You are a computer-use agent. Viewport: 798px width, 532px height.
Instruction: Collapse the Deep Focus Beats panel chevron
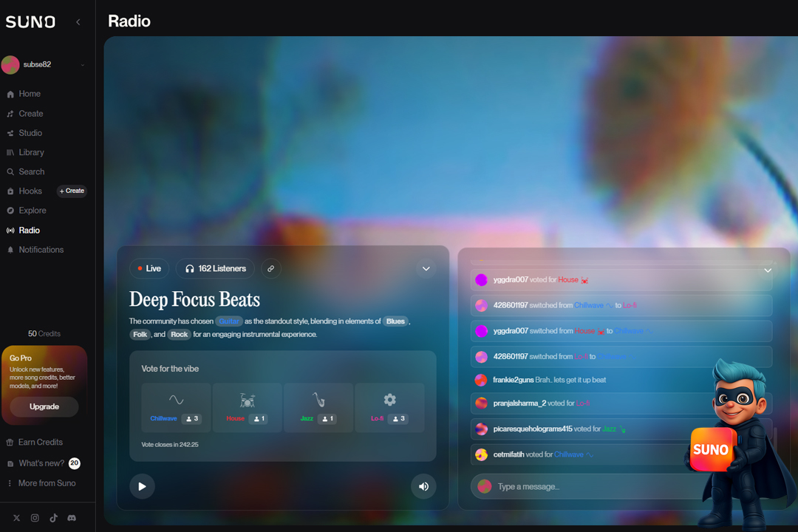click(x=426, y=269)
